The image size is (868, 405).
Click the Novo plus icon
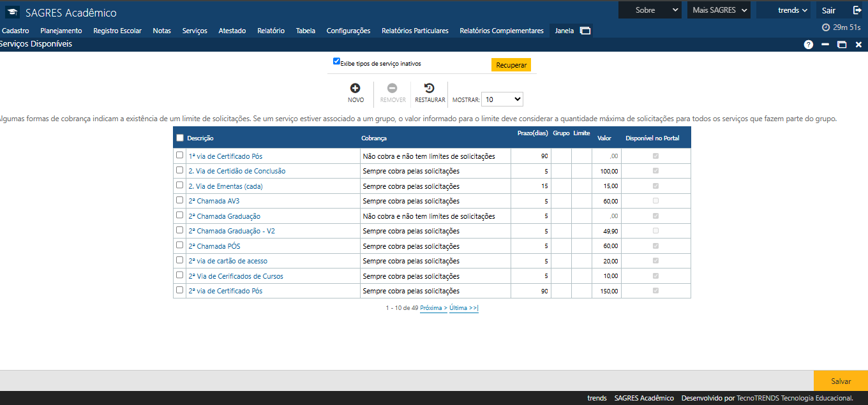tap(355, 89)
